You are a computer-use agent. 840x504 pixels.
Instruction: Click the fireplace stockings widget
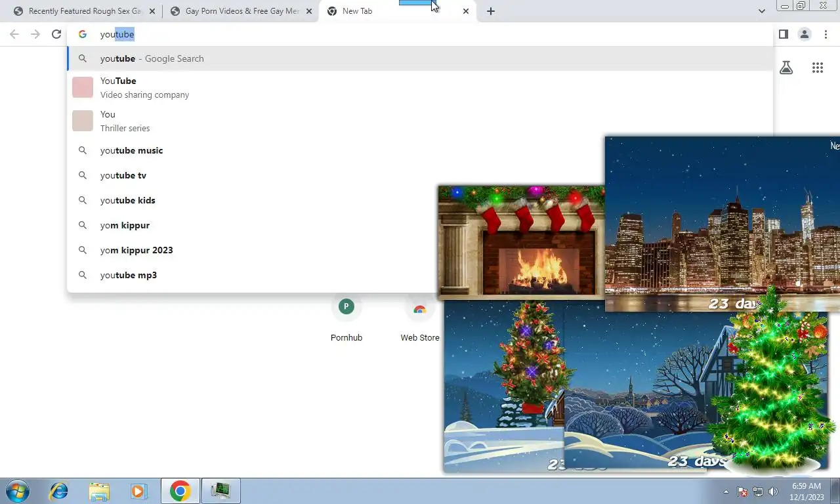coord(521,241)
